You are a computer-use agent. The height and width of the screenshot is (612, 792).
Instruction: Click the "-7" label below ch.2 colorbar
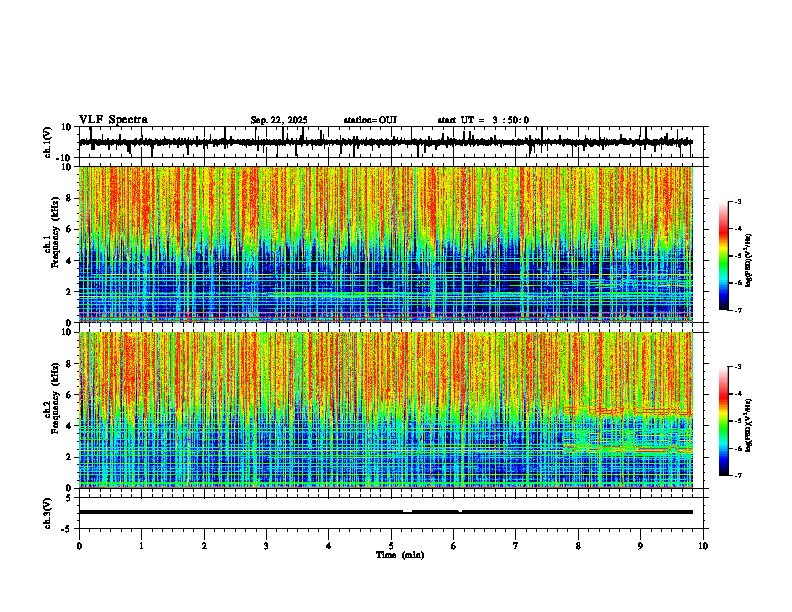(x=737, y=475)
